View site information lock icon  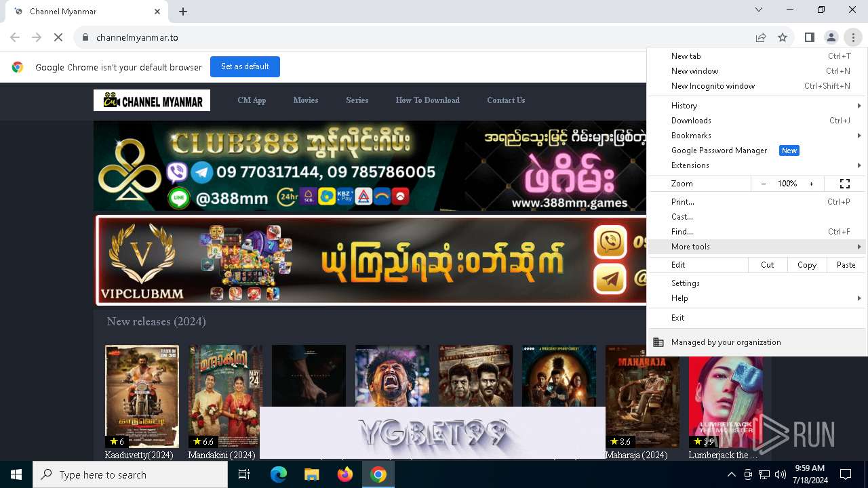point(85,37)
